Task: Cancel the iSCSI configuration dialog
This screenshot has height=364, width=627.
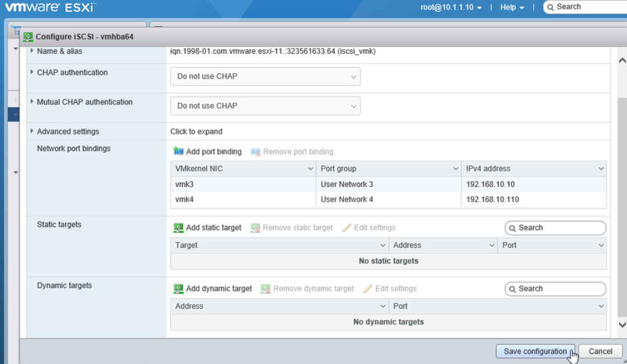Action: [x=600, y=351]
